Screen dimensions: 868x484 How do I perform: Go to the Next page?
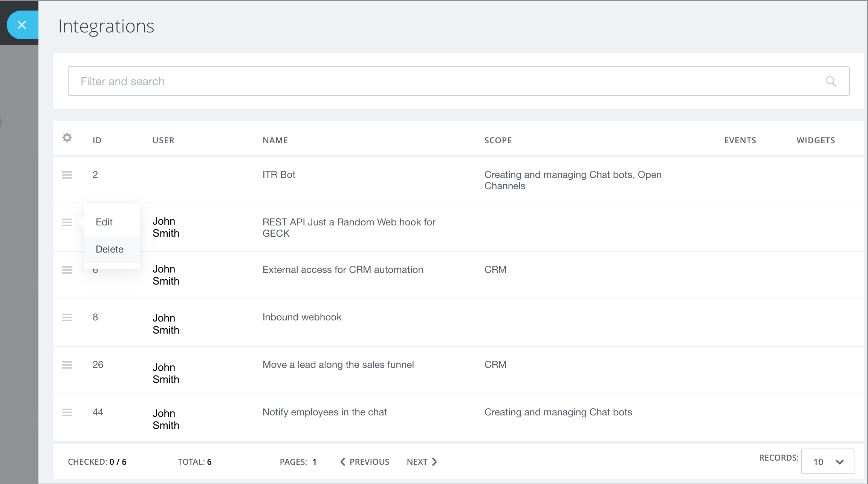coord(418,461)
